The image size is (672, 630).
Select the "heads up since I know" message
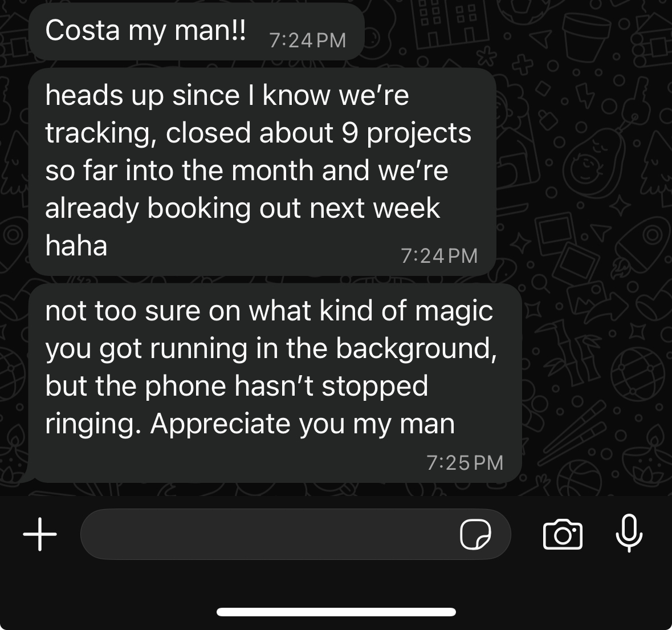[x=262, y=172]
